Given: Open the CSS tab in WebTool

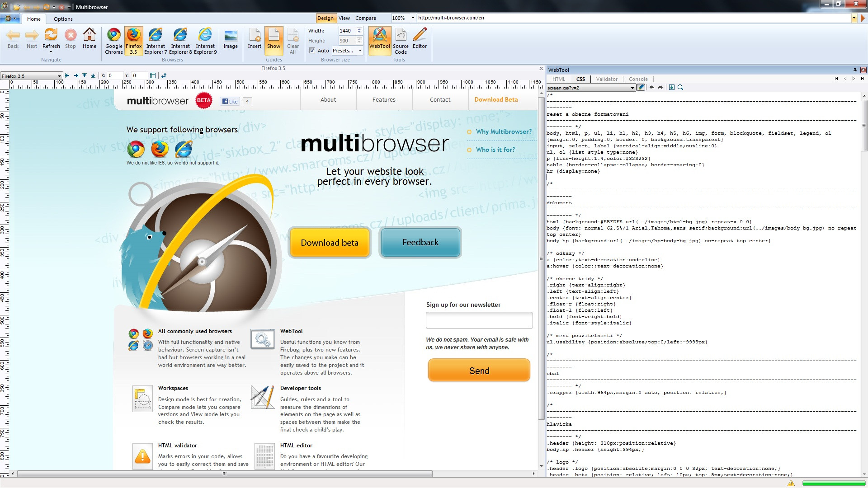Looking at the screenshot, I should tap(581, 79).
